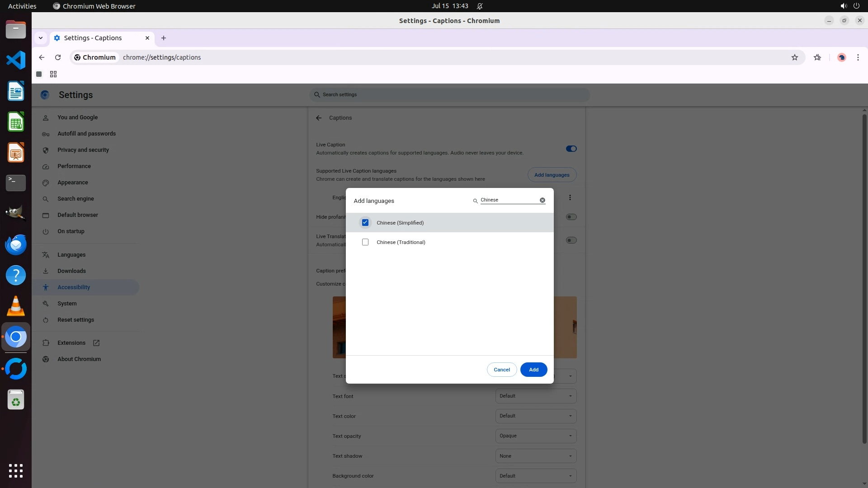868x488 pixels.
Task: Open the Text shadow dropdown
Action: point(536,456)
